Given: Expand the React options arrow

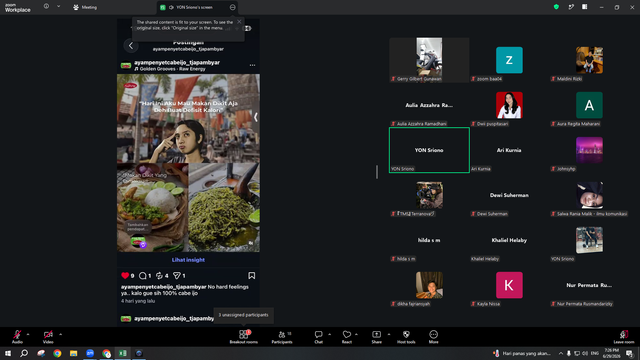Looking at the screenshot, I should pos(356,334).
